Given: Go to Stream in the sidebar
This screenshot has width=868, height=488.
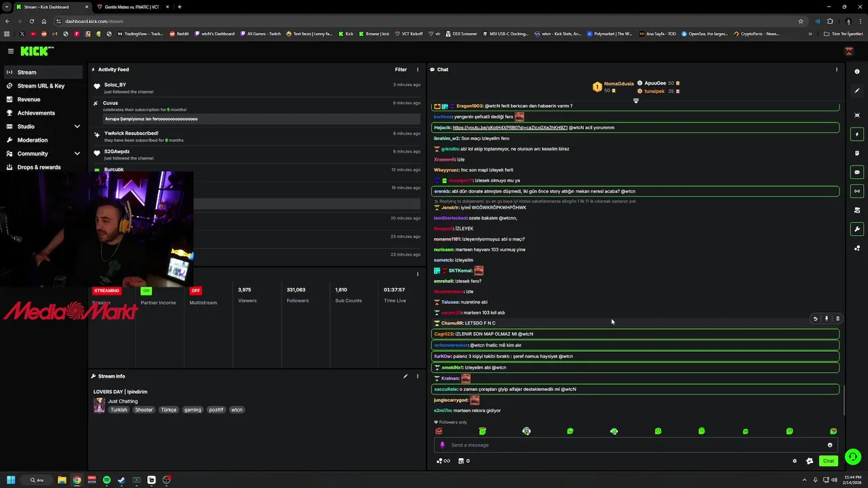Looking at the screenshot, I should tap(42, 72).
